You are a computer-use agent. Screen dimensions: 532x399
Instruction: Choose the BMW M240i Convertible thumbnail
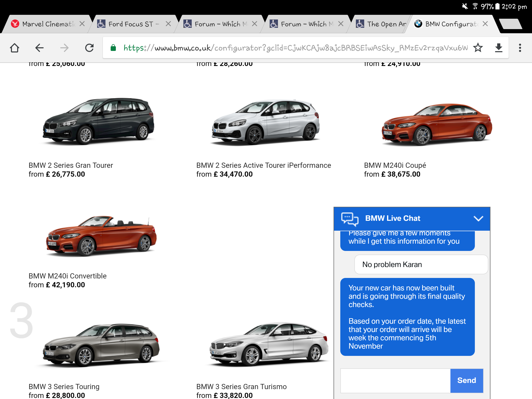click(101, 236)
